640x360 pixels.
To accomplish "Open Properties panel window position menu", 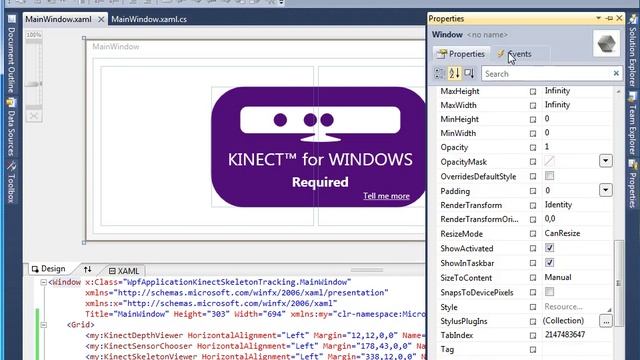I will click(598, 18).
